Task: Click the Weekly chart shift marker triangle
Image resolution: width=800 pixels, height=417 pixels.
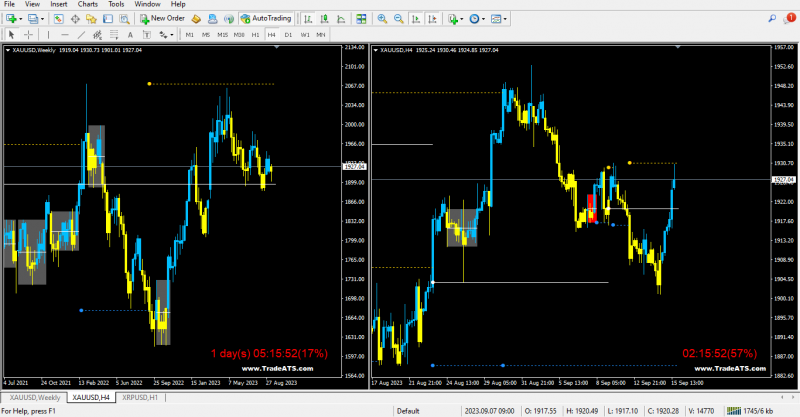Action: point(277,47)
